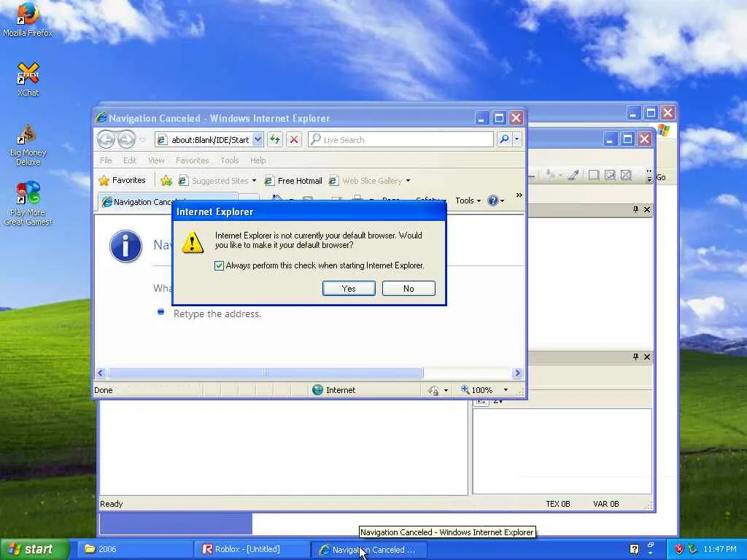The height and width of the screenshot is (560, 747).
Task: Click the horizontal scrollbar thumb in IE
Action: tap(266, 373)
